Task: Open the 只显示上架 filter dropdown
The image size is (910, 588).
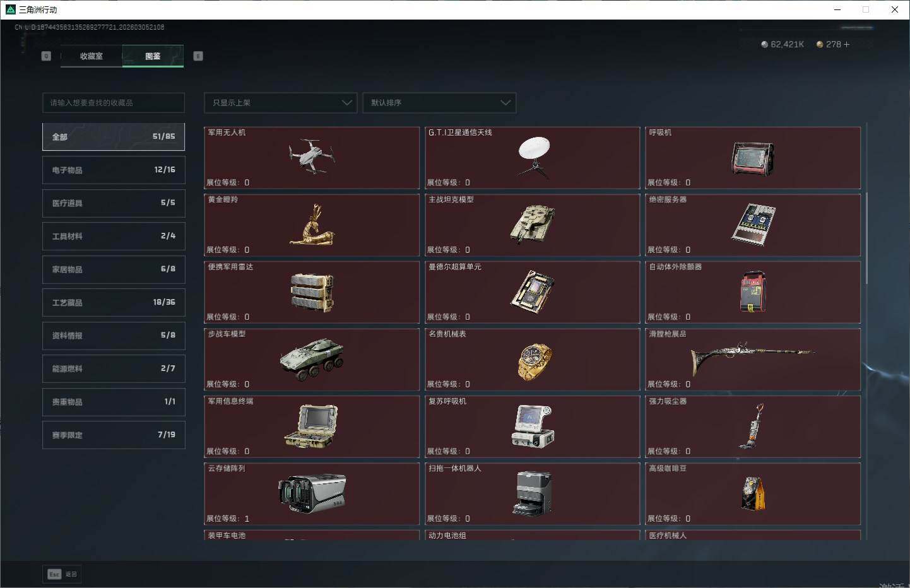Action: pyautogui.click(x=281, y=103)
